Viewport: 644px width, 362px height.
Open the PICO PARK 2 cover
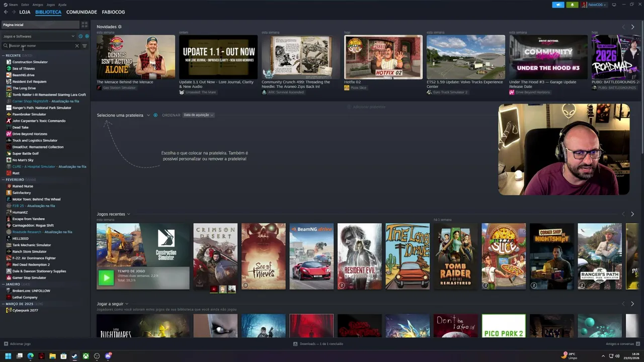click(x=504, y=326)
